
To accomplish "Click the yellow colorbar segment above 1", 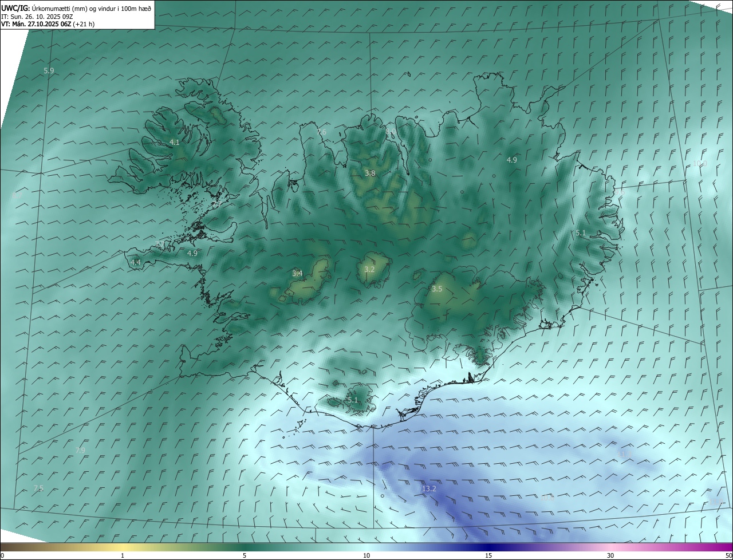I will tap(123, 547).
